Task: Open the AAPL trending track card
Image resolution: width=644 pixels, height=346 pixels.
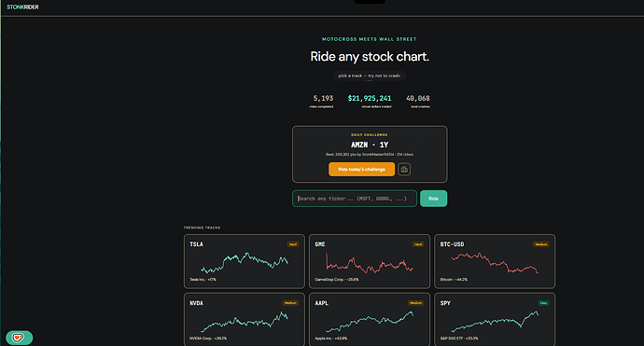Action: tap(370, 319)
